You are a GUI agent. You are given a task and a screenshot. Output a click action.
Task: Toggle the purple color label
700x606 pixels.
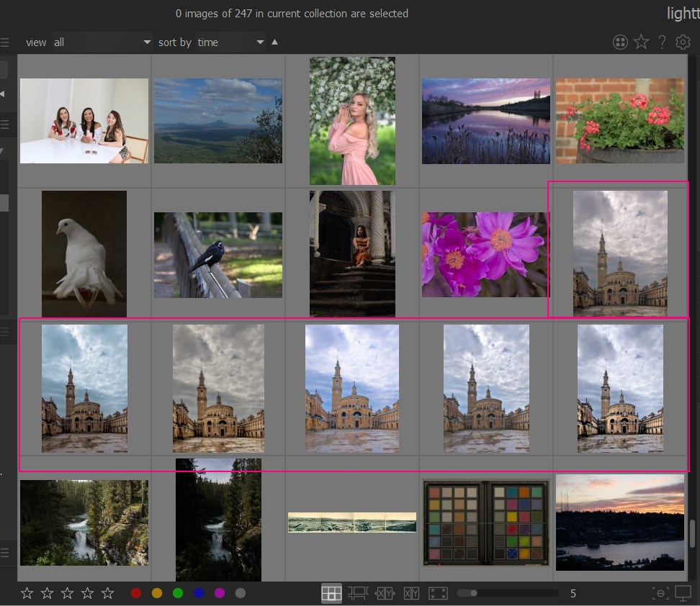coord(220,593)
